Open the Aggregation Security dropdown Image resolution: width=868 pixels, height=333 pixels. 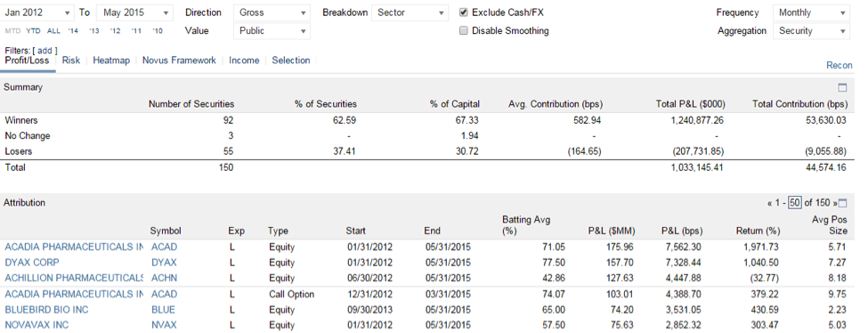(x=811, y=31)
